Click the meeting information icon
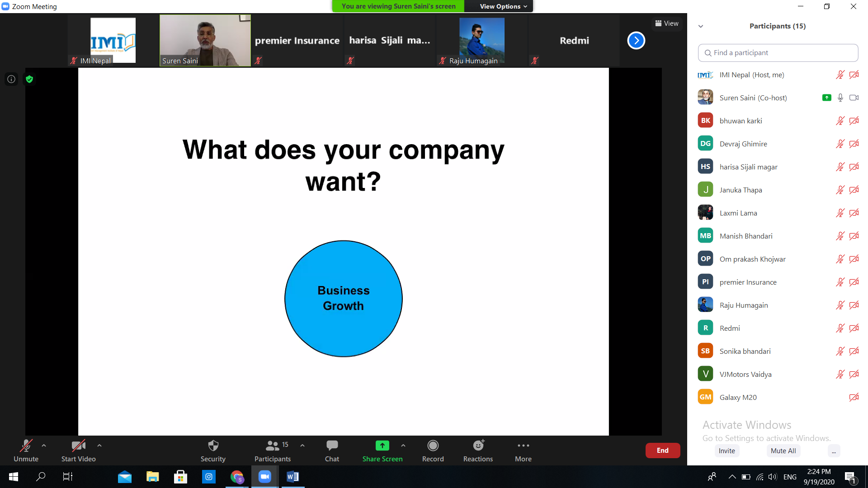The height and width of the screenshot is (488, 868). pyautogui.click(x=11, y=80)
